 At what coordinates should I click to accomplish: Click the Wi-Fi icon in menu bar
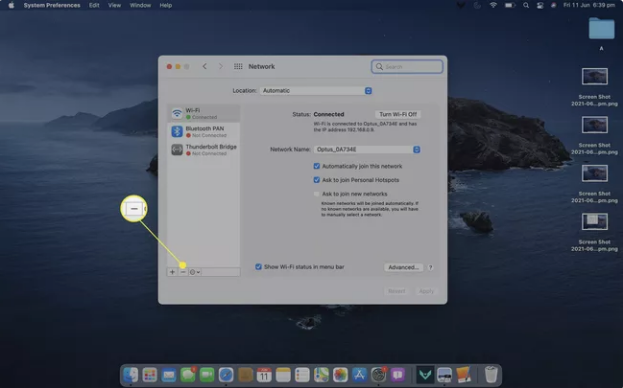(x=493, y=5)
